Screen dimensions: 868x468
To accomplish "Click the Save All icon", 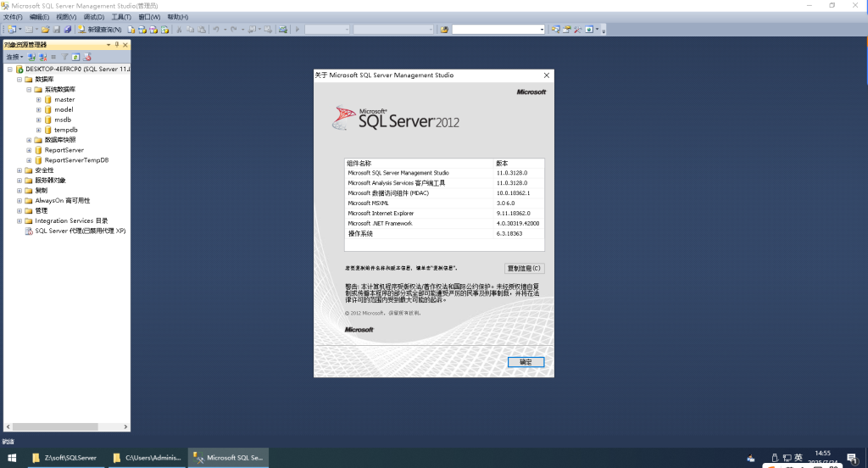I will [x=68, y=30].
